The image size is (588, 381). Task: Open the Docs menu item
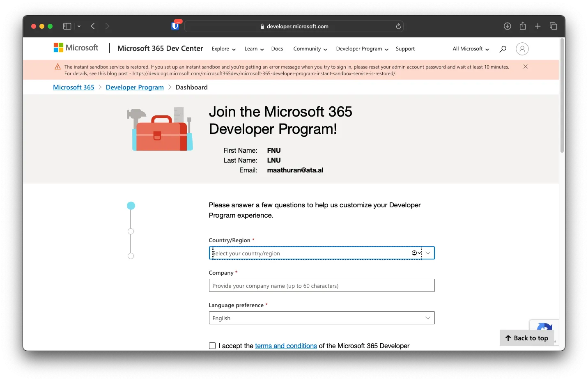pos(277,49)
